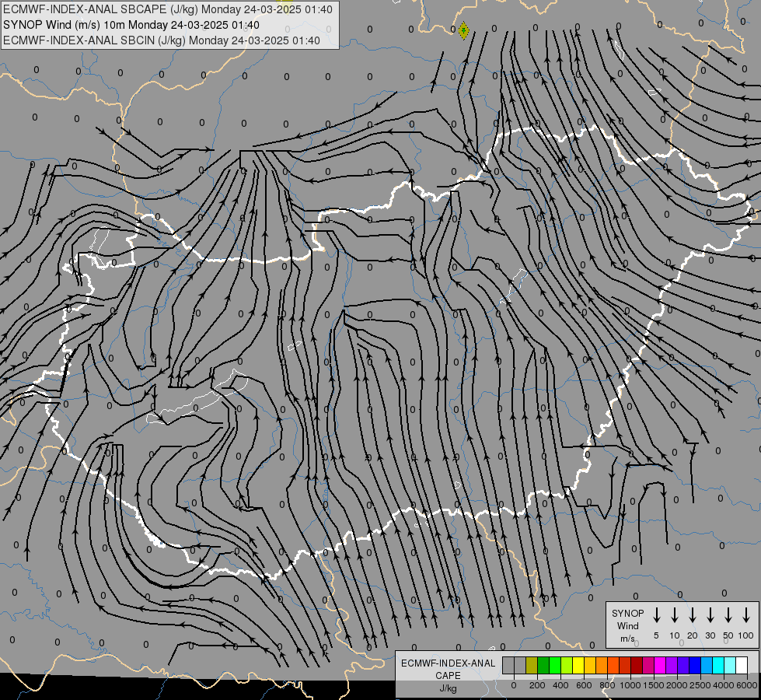Screen dimensions: 761x700
Task: Click the 5 m/s wind arrow in legend
Action: coord(656,615)
